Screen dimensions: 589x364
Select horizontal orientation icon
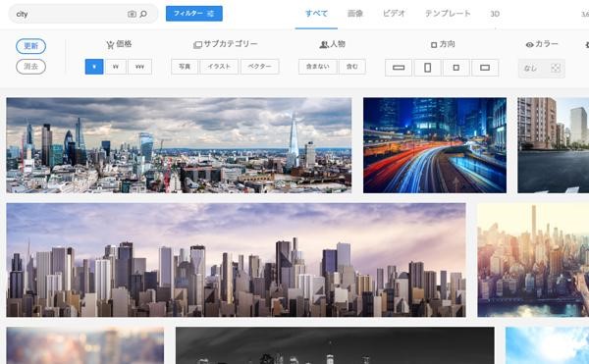[485, 68]
